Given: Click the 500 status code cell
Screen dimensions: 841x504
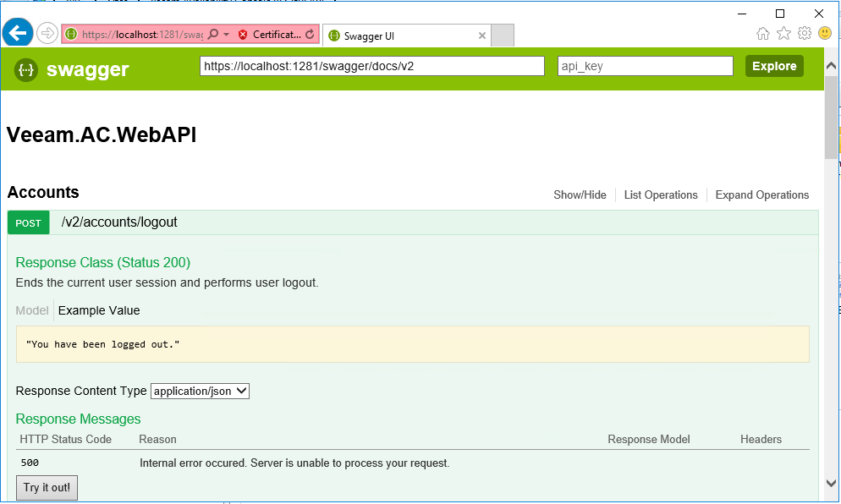Looking at the screenshot, I should click(x=30, y=463).
